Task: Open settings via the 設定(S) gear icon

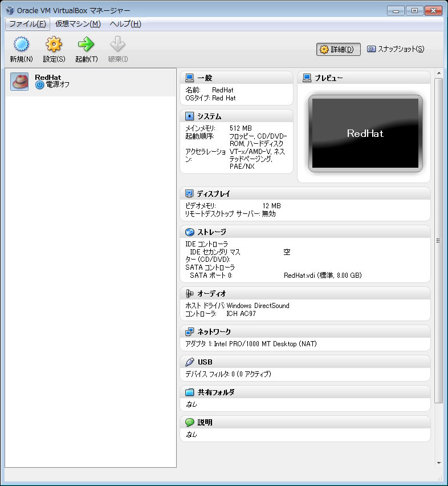Action: (x=54, y=44)
